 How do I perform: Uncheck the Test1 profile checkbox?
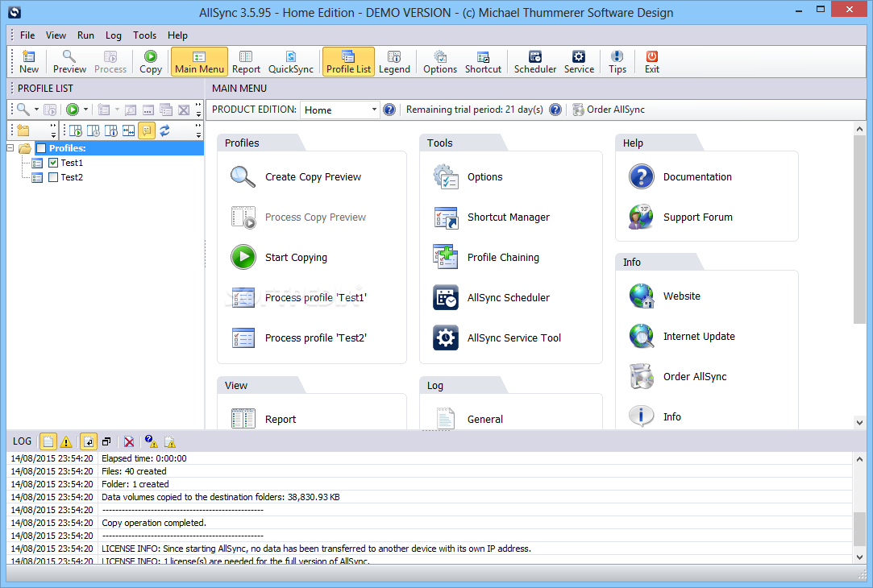53,163
